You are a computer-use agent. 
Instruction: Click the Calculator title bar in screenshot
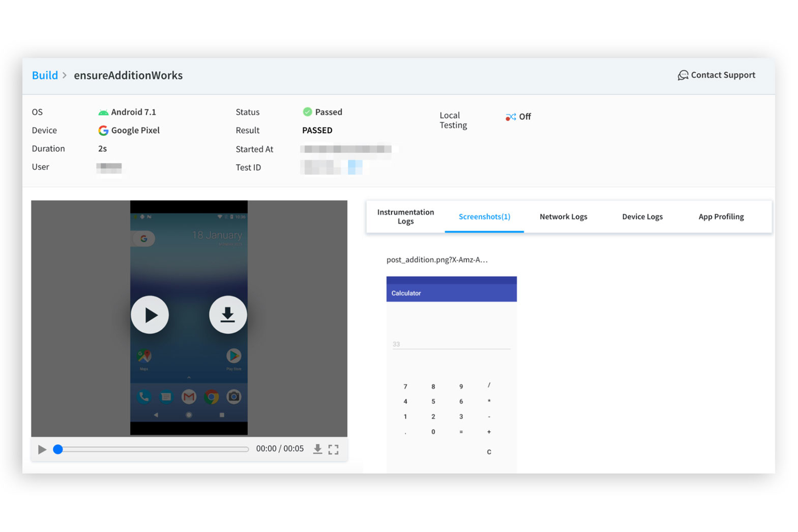pyautogui.click(x=451, y=293)
